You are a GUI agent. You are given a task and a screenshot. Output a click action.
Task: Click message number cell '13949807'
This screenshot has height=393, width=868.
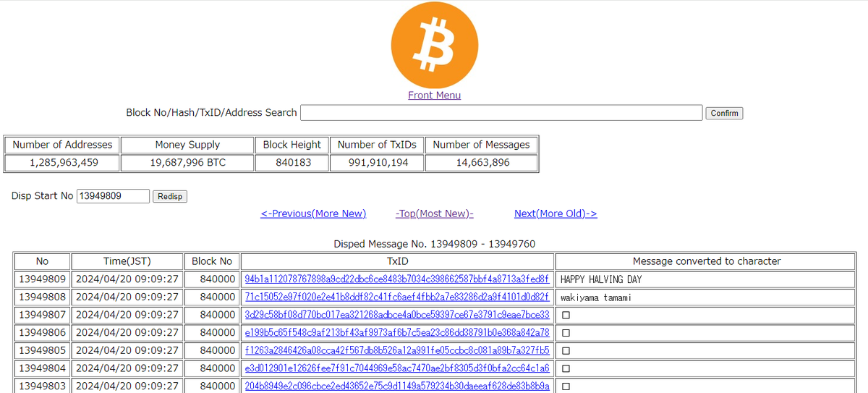point(42,315)
